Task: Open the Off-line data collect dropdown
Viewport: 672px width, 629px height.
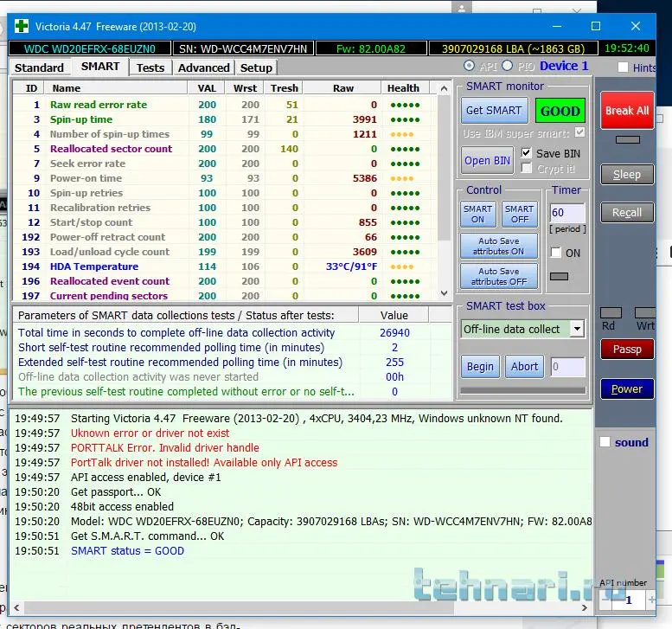Action: (577, 329)
